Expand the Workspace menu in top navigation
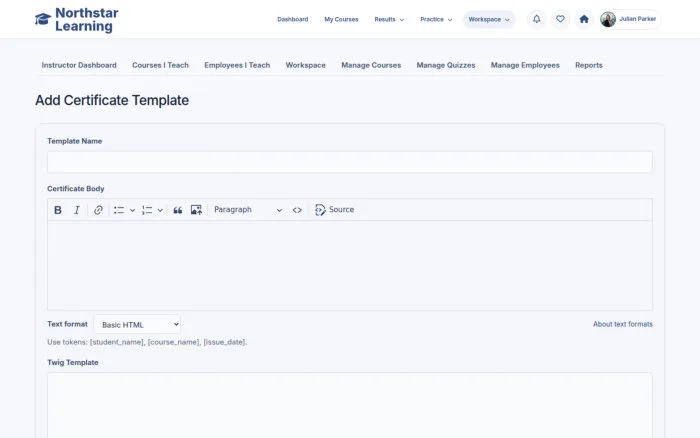 [x=489, y=19]
